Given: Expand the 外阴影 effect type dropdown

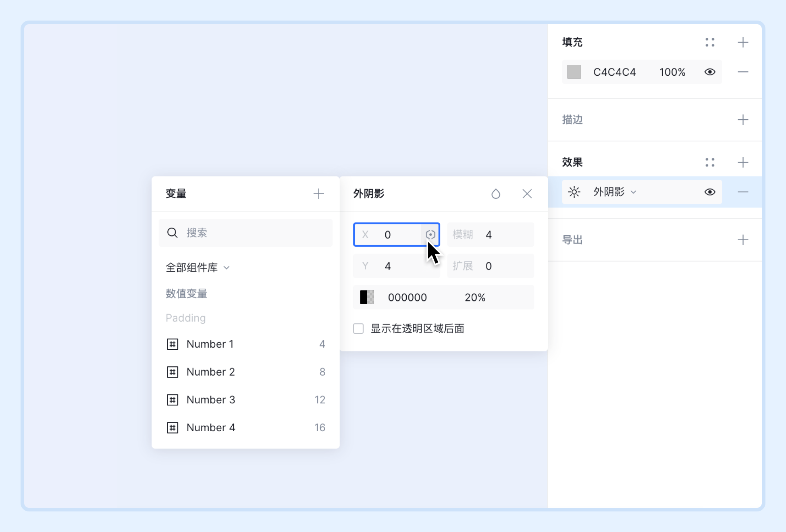Looking at the screenshot, I should tap(615, 192).
